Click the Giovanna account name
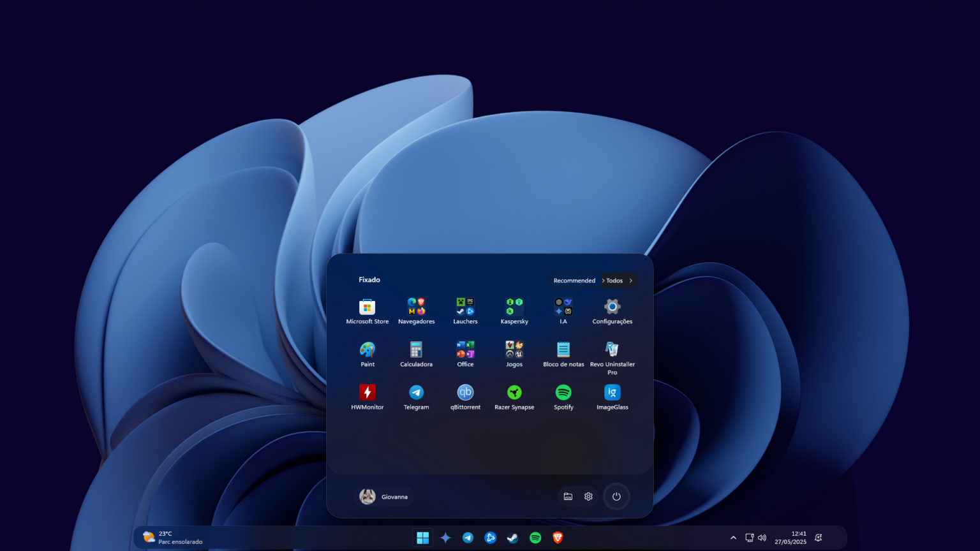The width and height of the screenshot is (980, 551). click(x=394, y=496)
